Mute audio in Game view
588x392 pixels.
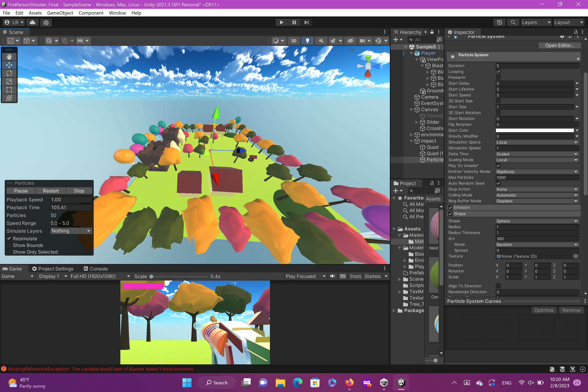(x=332, y=276)
